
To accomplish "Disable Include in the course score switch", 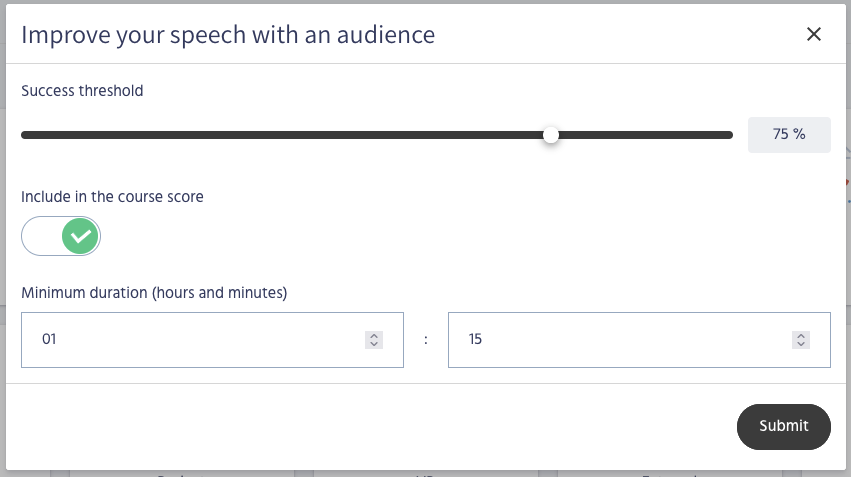I will 61,237.
